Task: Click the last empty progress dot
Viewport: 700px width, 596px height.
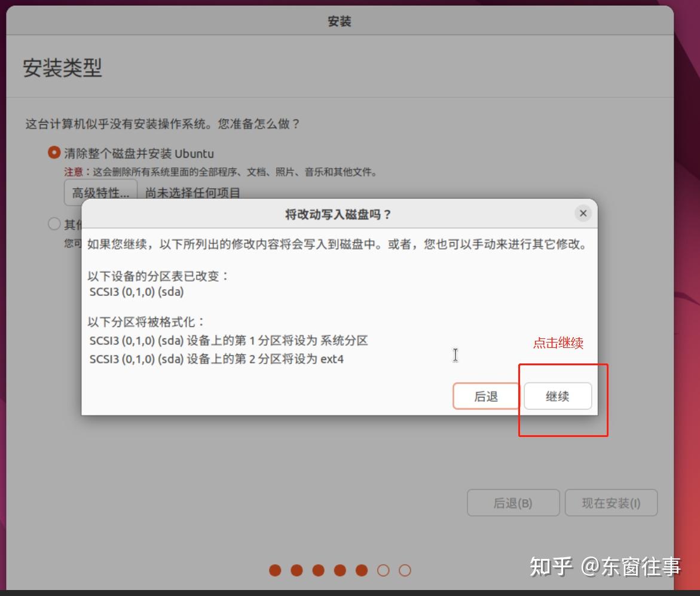Action: 405,571
